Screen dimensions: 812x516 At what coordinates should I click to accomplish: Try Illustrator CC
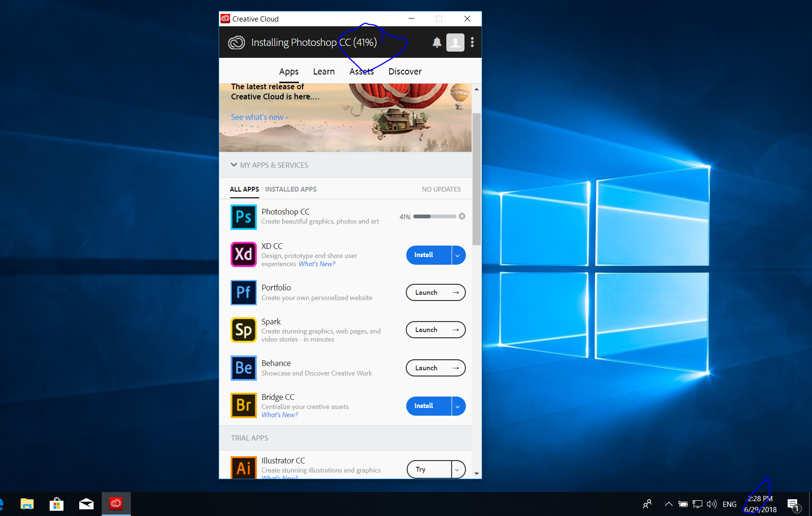coord(429,469)
